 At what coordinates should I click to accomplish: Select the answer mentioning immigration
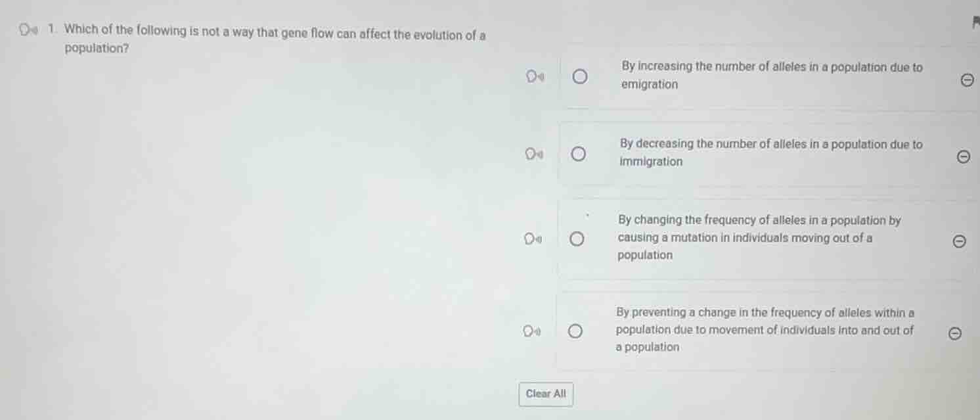point(579,153)
